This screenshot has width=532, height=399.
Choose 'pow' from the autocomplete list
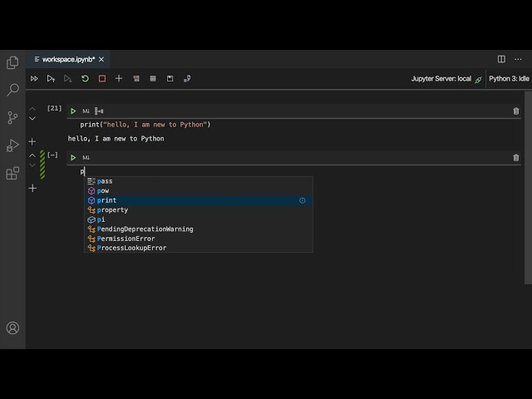tap(199, 190)
